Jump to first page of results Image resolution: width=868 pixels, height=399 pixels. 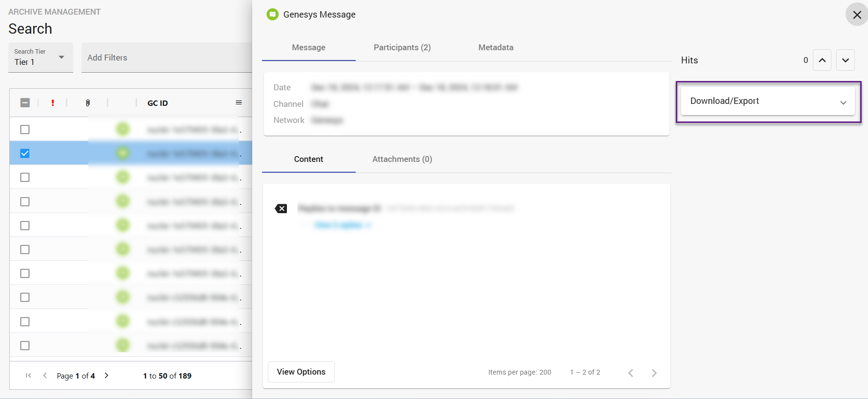[28, 375]
